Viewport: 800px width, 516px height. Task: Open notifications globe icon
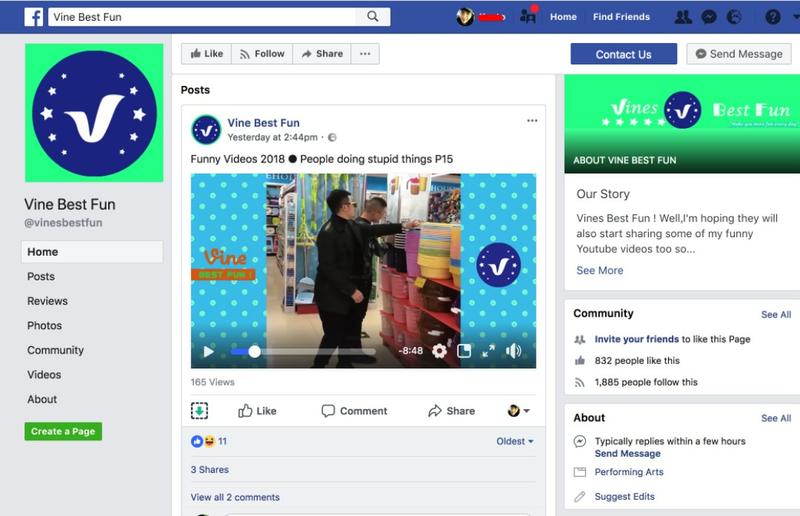[x=734, y=17]
